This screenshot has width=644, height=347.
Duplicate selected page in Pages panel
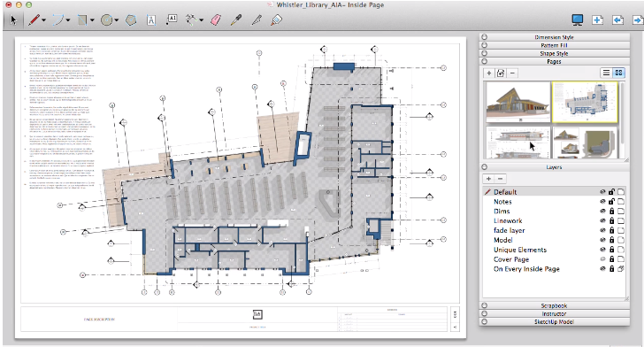(501, 73)
